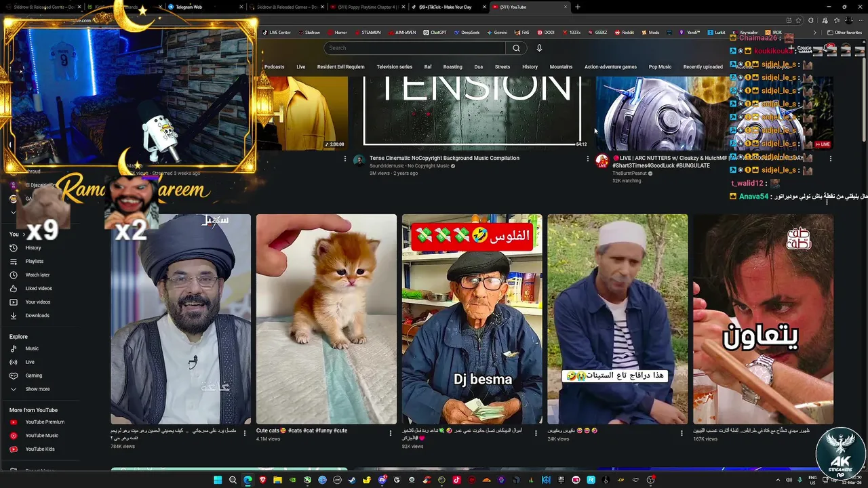Open the Dj besma short thumbnail

click(472, 319)
